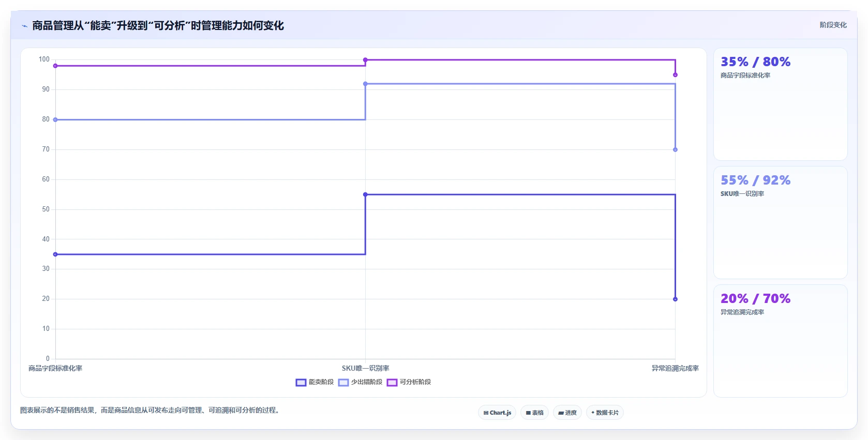Viewport: 868px width, 440px height.
Task: Click the 55% / 92% card value
Action: tap(755, 180)
